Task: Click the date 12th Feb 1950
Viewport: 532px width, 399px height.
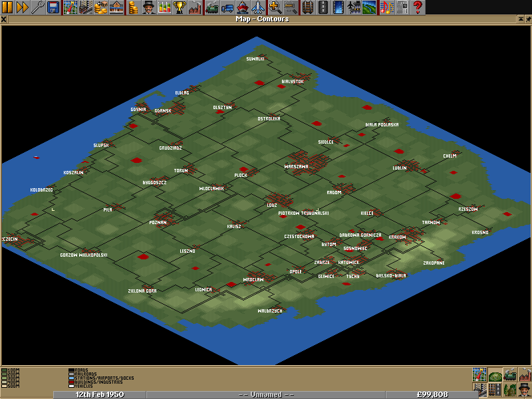Action: (99, 394)
